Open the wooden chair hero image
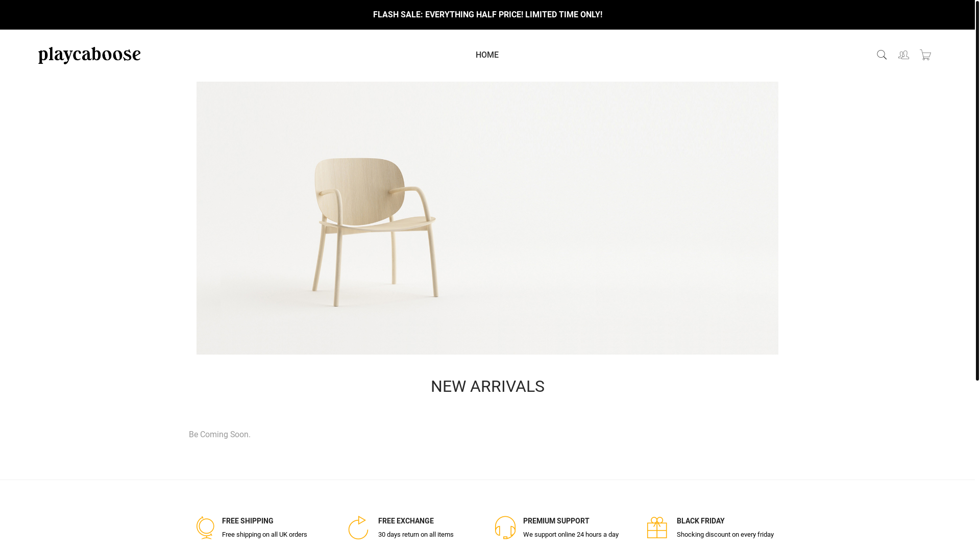Viewport: 980px width, 551px height. (x=487, y=218)
